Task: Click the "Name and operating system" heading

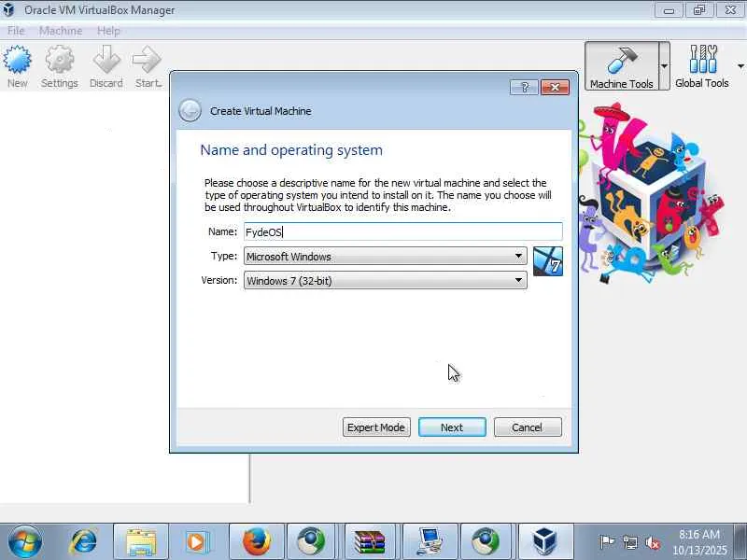Action: (291, 150)
